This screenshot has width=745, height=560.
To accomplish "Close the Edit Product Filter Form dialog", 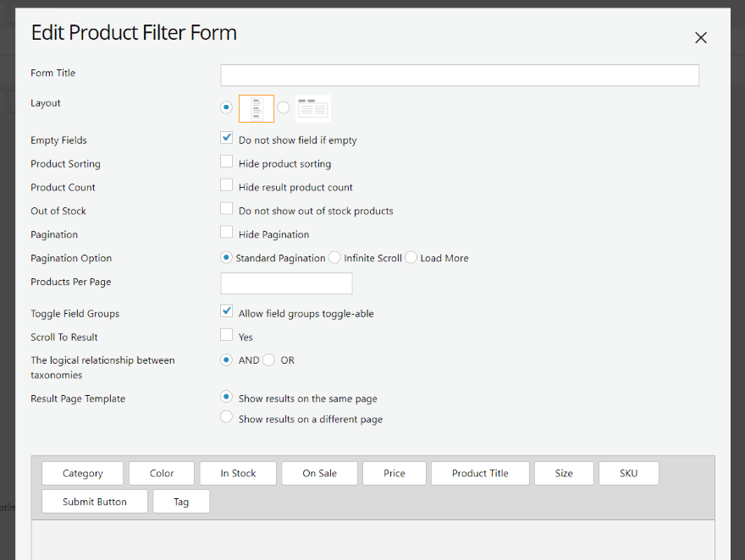I will (700, 37).
